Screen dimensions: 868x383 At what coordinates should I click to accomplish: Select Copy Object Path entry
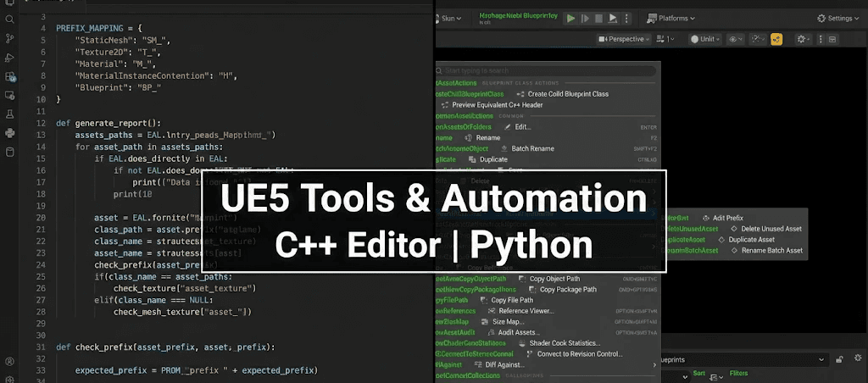click(549, 279)
